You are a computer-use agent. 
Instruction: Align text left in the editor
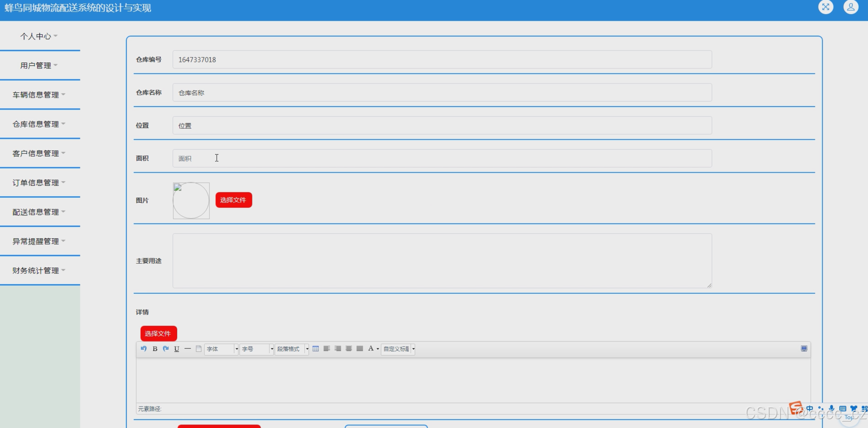pyautogui.click(x=327, y=349)
